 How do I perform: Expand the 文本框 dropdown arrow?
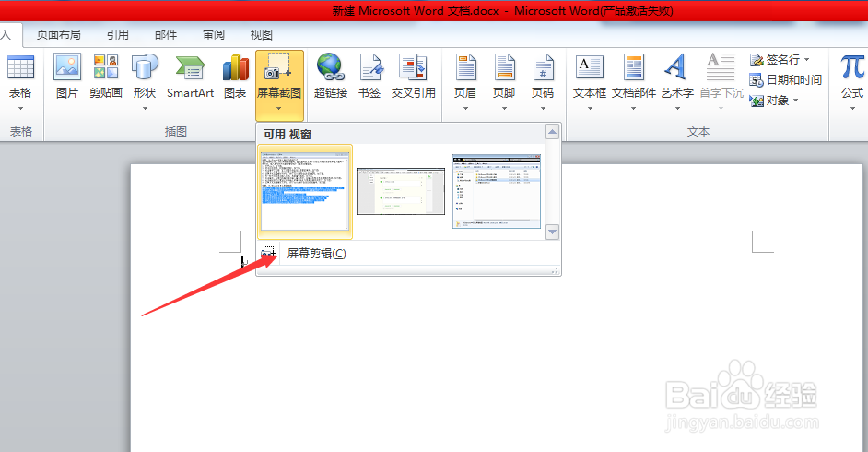click(590, 109)
